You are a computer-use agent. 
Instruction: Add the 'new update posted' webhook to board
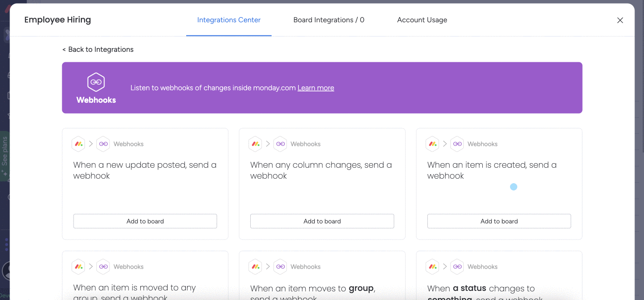click(145, 221)
